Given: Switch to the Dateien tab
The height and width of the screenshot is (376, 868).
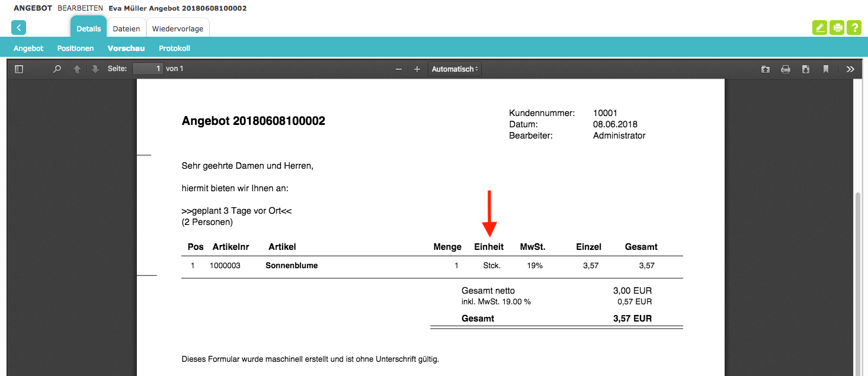Looking at the screenshot, I should click(127, 28).
